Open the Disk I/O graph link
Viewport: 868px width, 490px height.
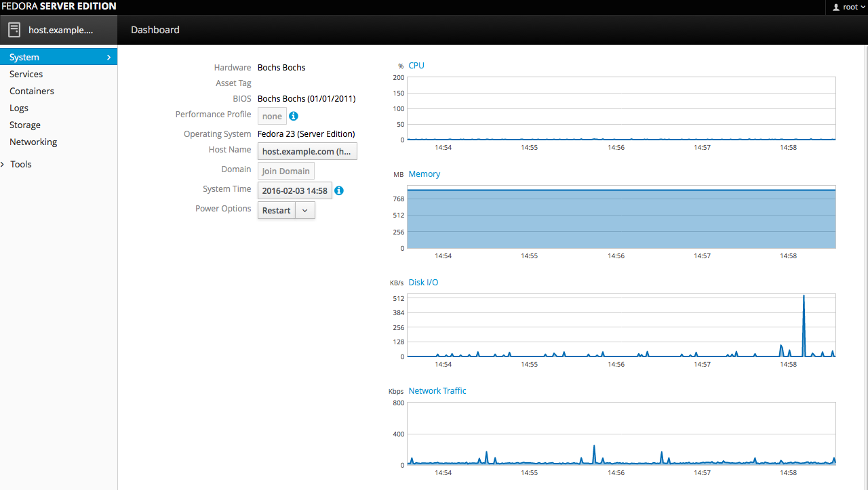coord(423,282)
